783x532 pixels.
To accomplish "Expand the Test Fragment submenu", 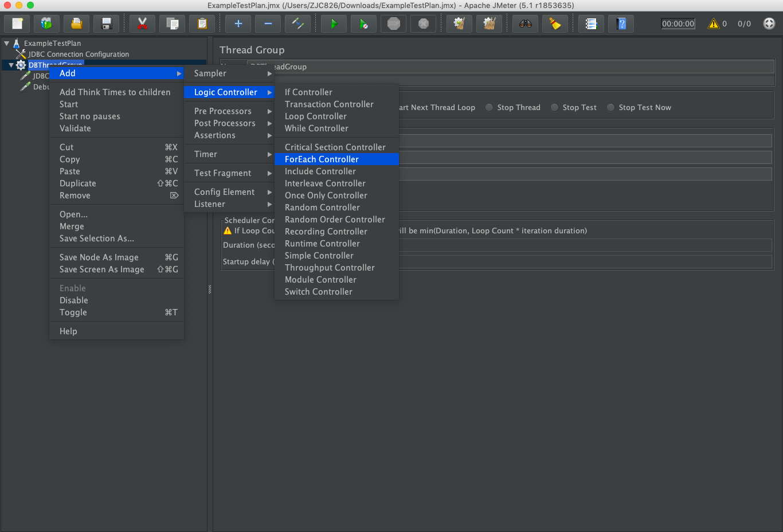I will [229, 173].
